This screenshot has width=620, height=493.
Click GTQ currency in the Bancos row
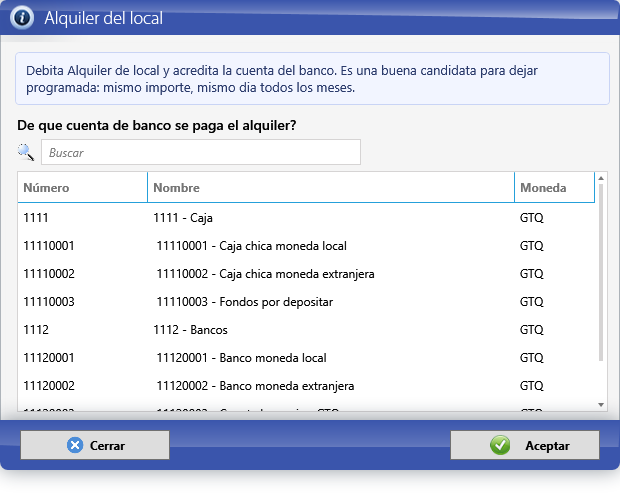tap(532, 330)
